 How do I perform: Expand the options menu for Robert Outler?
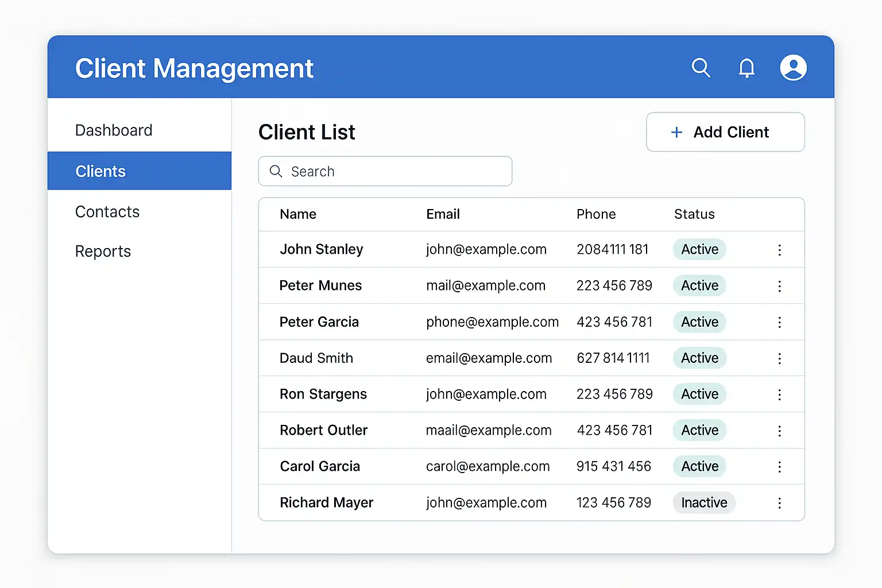point(779,431)
